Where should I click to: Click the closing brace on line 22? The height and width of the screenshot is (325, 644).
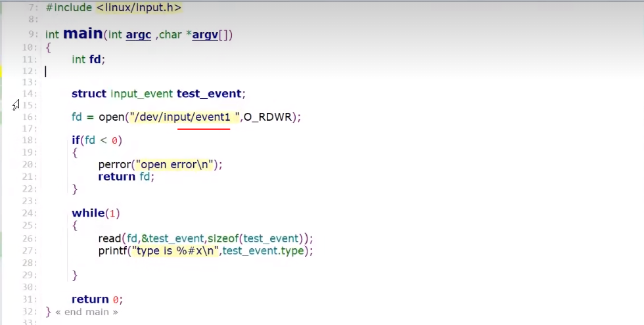[75, 189]
